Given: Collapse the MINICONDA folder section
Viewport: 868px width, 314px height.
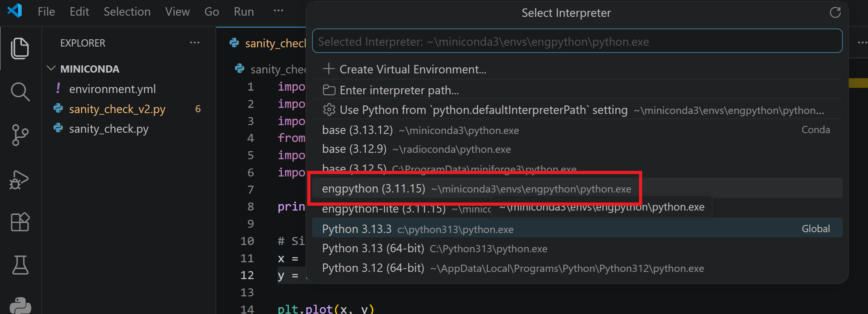Looking at the screenshot, I should [51, 69].
